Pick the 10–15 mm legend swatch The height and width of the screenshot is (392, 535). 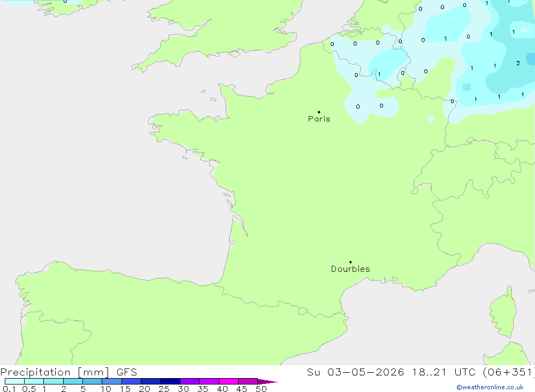click(x=112, y=381)
